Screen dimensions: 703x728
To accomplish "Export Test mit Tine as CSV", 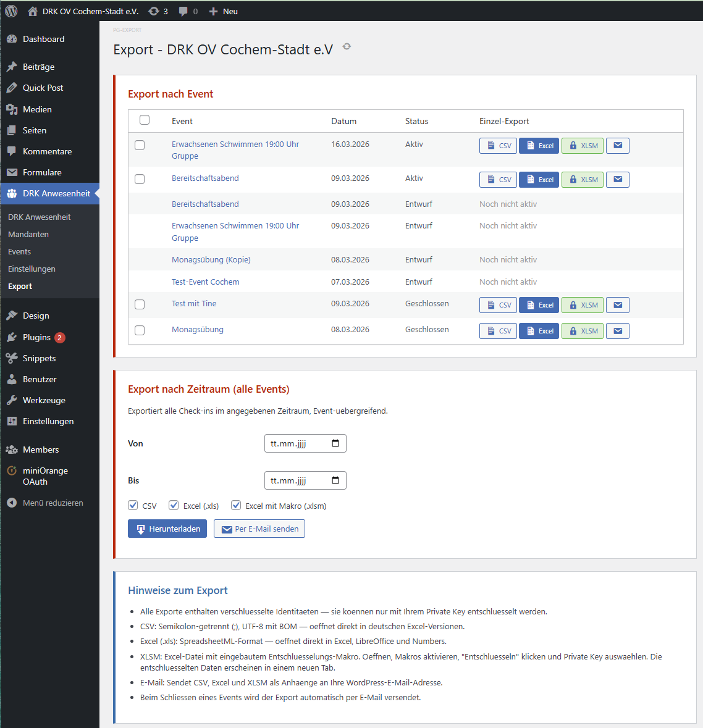I will 498,305.
